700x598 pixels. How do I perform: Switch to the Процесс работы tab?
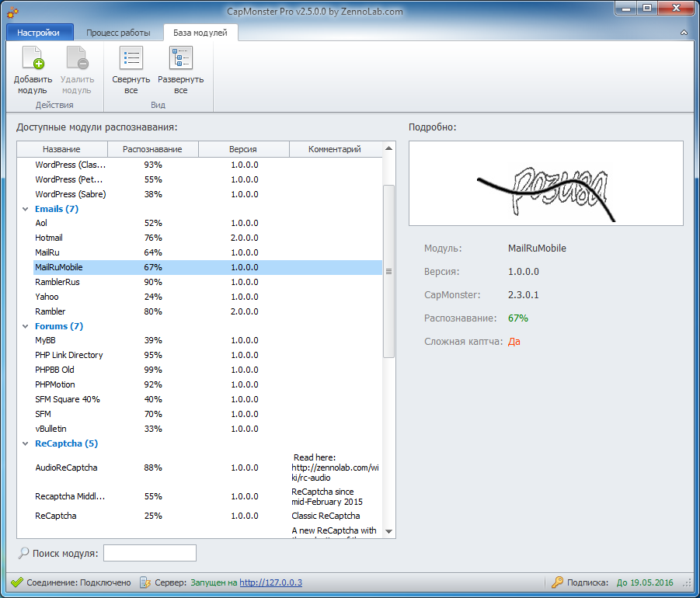pos(118,33)
